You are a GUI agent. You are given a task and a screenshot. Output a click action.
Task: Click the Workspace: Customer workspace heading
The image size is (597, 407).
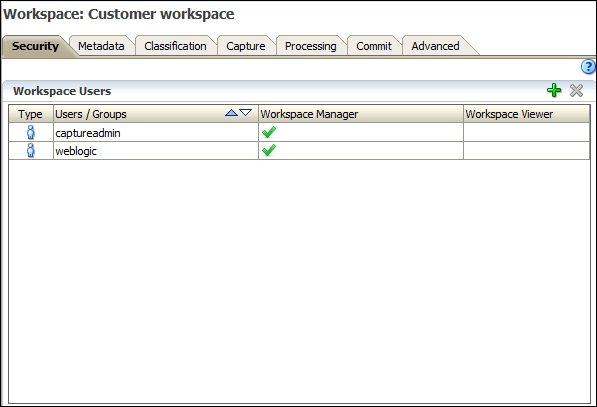point(119,14)
